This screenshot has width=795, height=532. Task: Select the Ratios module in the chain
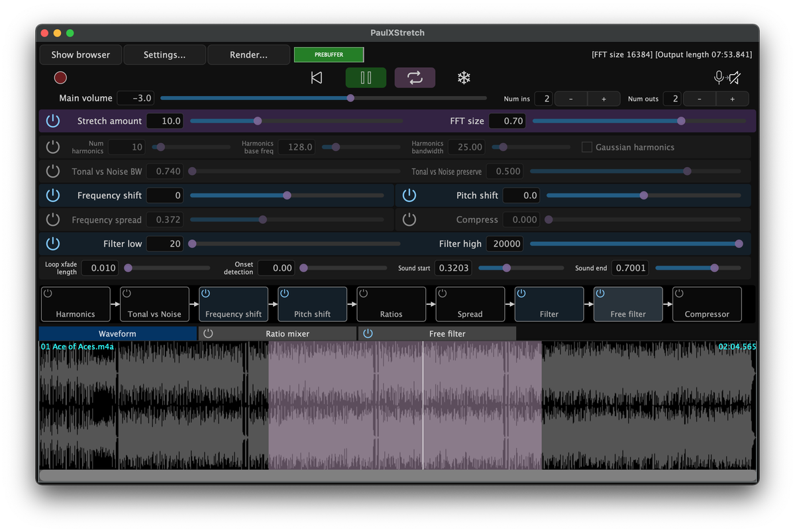pos(391,304)
